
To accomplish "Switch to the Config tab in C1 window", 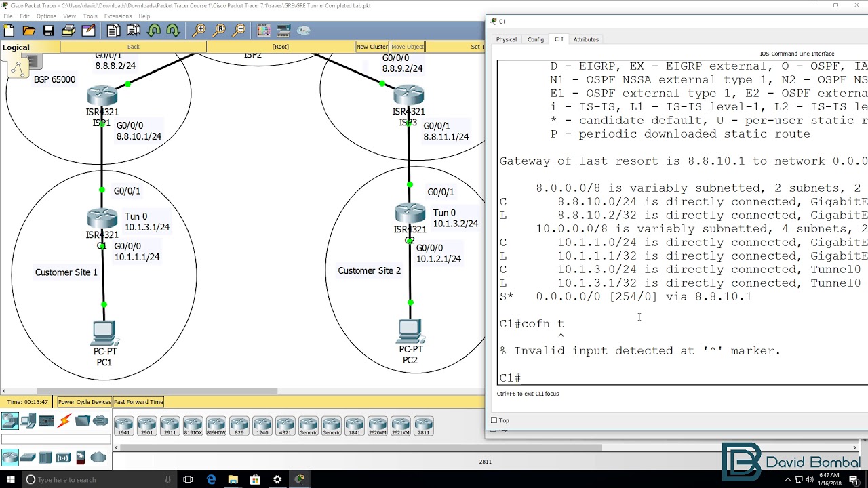I will 536,39.
